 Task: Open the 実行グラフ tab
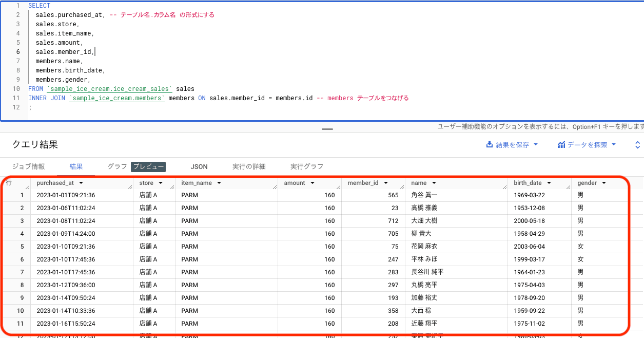point(307,166)
